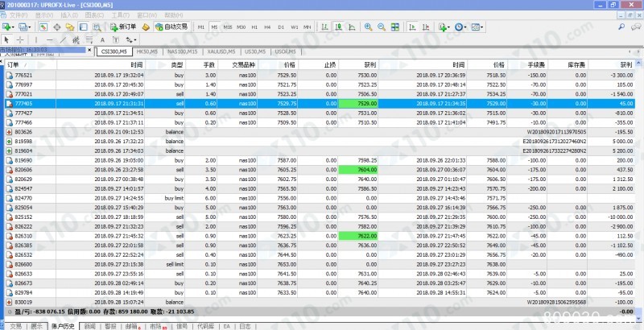
Task: Switch to the NAS100,M15 chart tab
Action: [183, 52]
